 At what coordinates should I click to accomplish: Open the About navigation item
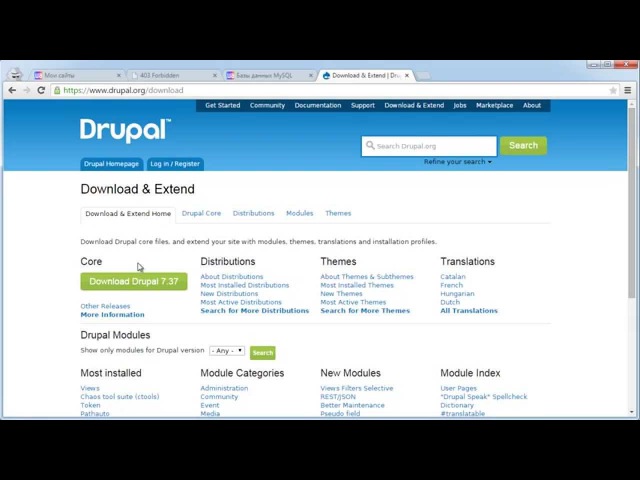[532, 105]
